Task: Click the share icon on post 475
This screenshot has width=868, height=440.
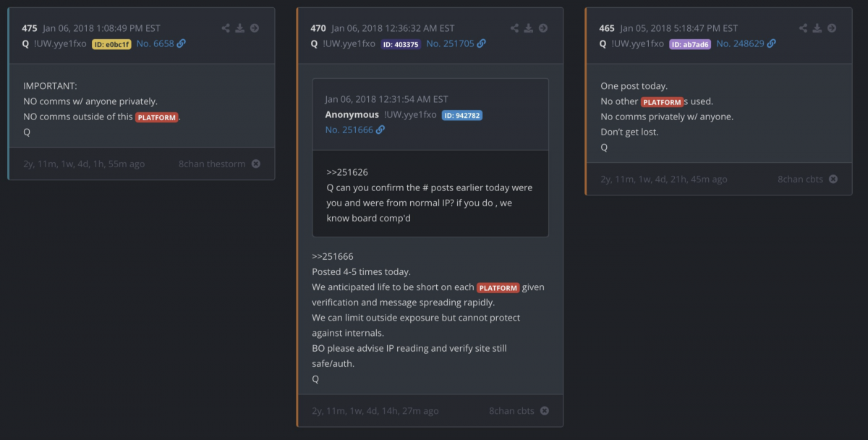Action: pyautogui.click(x=226, y=28)
